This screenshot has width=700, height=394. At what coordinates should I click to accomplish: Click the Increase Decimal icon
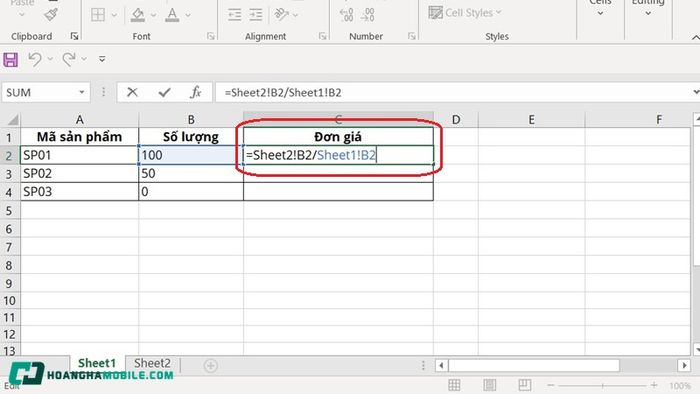(x=346, y=14)
